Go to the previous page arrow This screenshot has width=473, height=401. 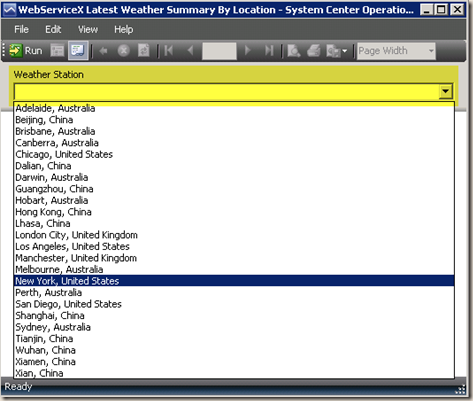pyautogui.click(x=190, y=51)
